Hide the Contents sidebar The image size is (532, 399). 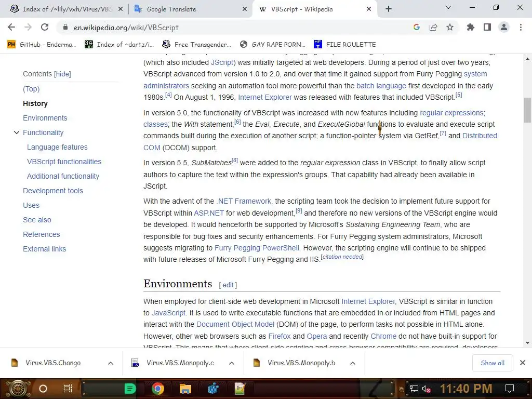[x=63, y=74]
